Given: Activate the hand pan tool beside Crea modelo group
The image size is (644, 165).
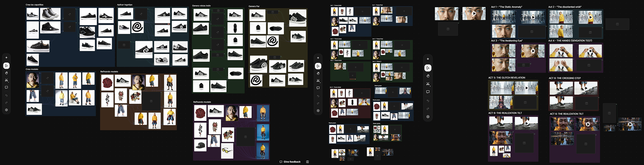Looking at the screenshot, I should (6, 73).
